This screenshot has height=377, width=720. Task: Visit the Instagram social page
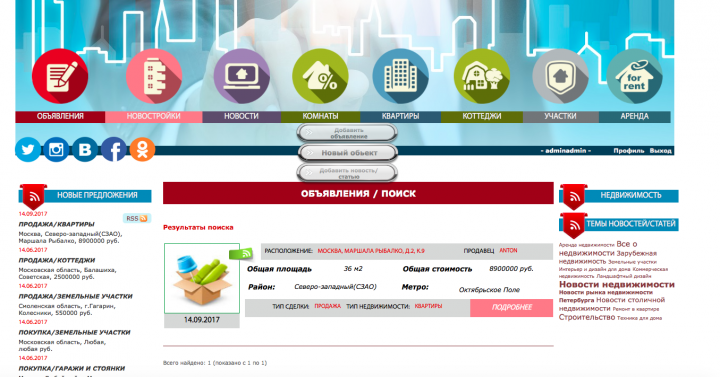pyautogui.click(x=56, y=150)
